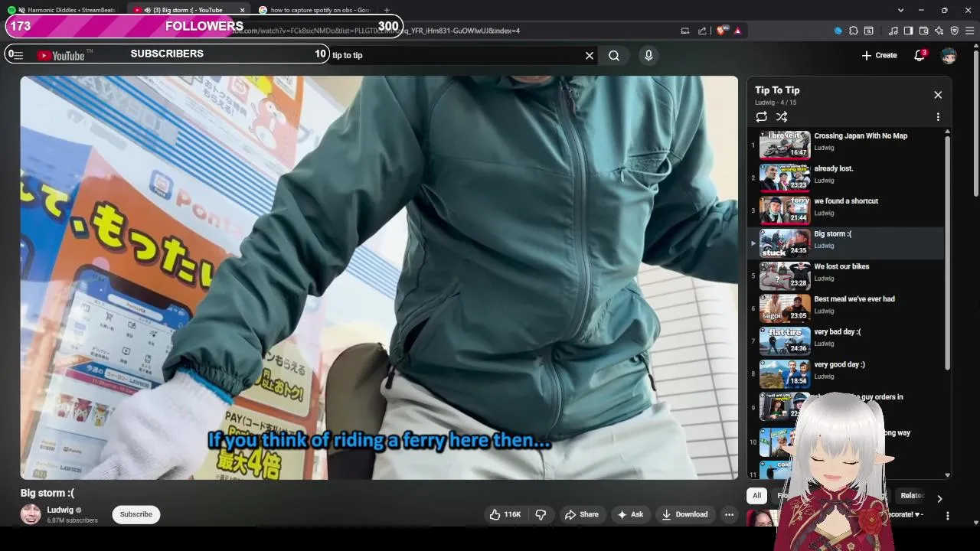
Task: Open thumbnail of the 16:47 video
Action: tap(785, 145)
